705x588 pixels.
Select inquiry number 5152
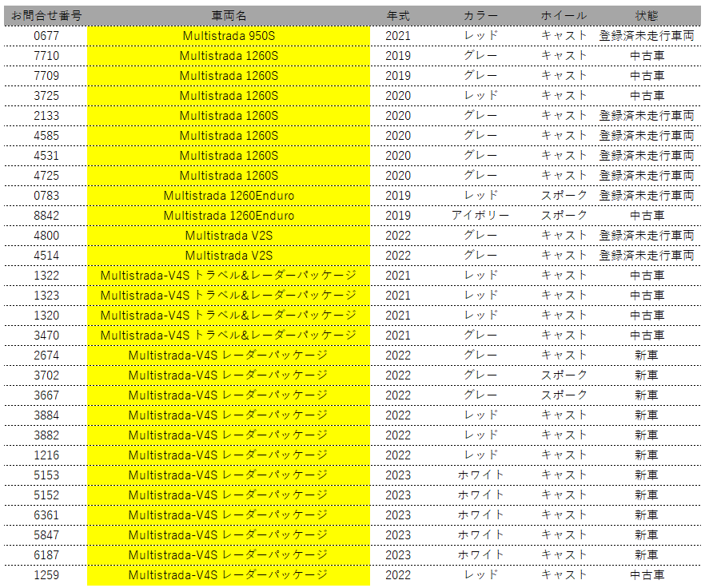click(x=46, y=495)
